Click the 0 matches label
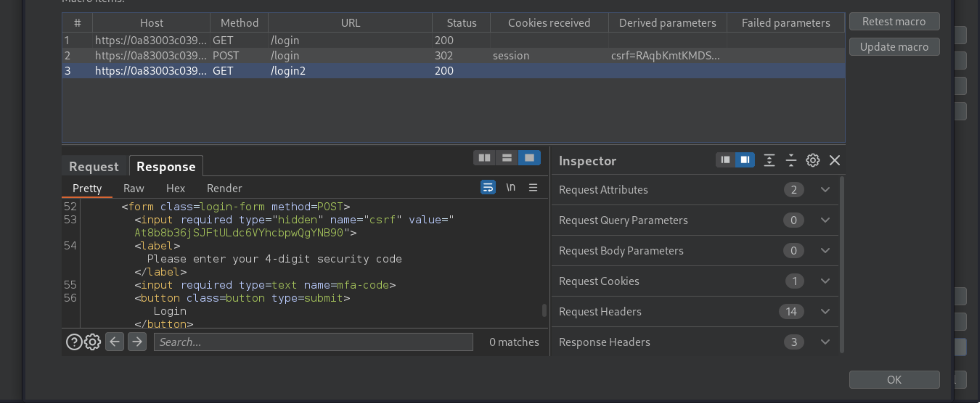The height and width of the screenshot is (403, 980). 514,342
